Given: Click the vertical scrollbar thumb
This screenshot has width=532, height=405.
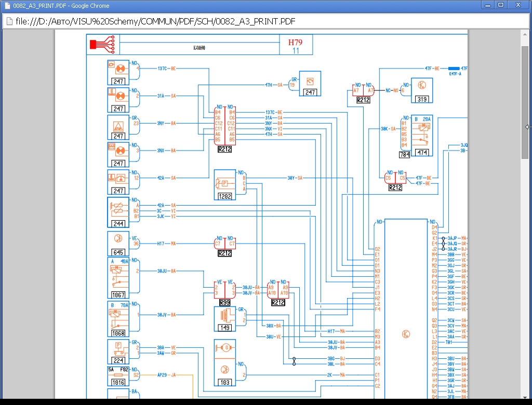Looking at the screenshot, I should click(525, 104).
